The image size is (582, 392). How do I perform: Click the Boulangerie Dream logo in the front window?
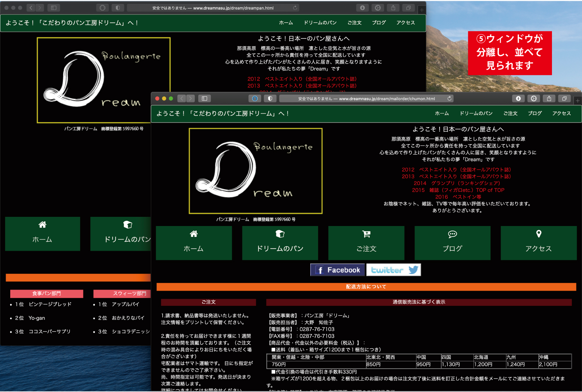[x=256, y=171]
